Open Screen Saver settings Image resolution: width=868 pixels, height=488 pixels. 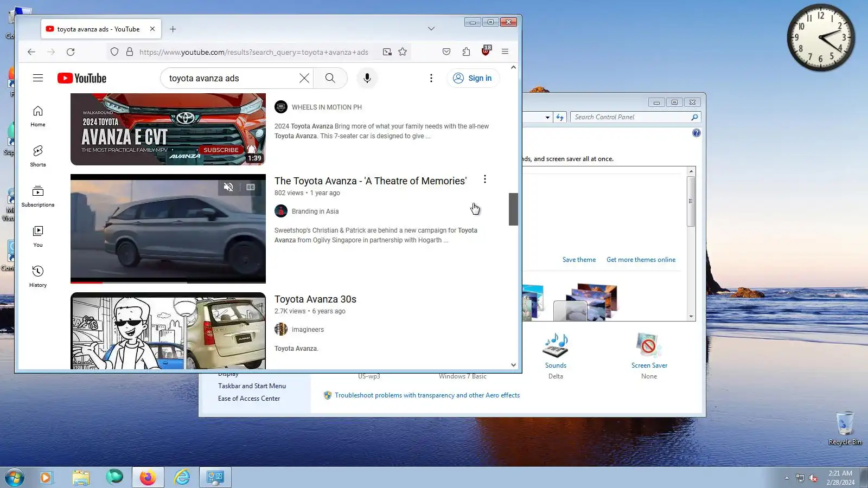point(649,356)
